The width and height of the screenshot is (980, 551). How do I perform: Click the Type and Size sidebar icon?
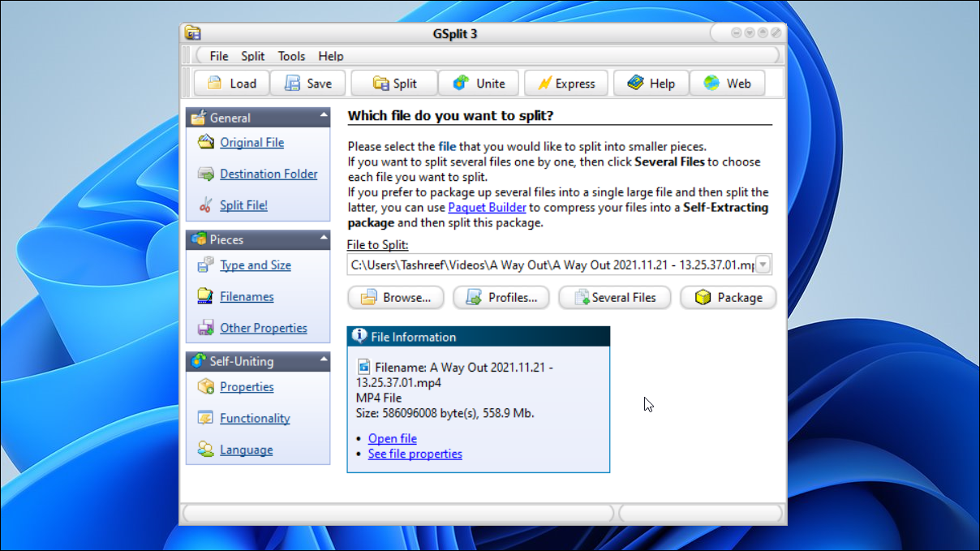205,265
